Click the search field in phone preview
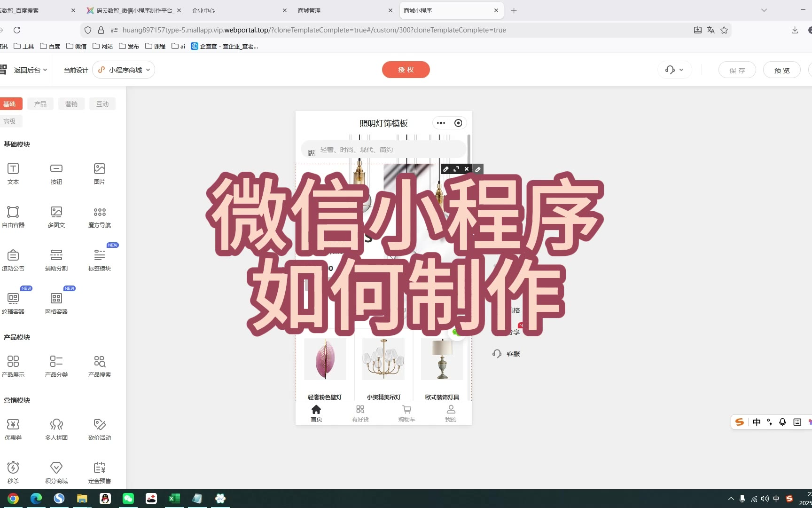 point(383,150)
